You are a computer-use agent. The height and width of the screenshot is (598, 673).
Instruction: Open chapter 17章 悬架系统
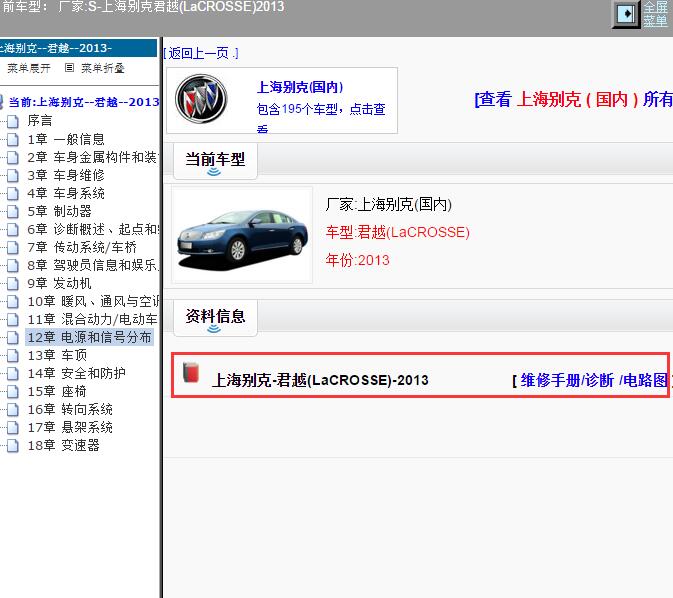[70, 428]
